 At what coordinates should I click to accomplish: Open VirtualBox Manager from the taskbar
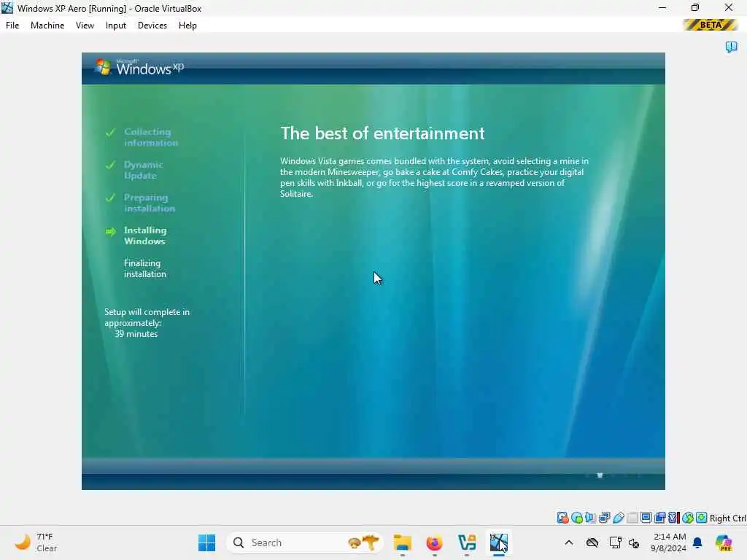click(466, 542)
